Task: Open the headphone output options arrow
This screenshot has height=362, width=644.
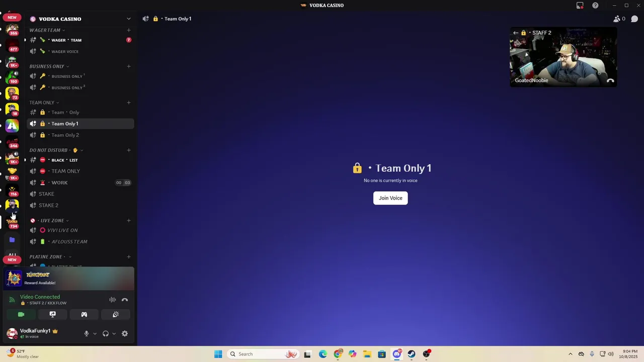Action: pos(114,333)
